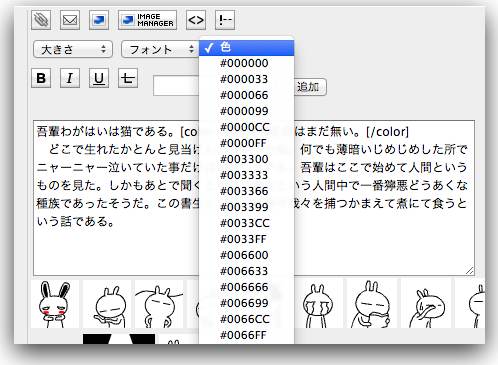Pick #0000FF in color menu
The height and width of the screenshot is (365, 498).
[247, 143]
